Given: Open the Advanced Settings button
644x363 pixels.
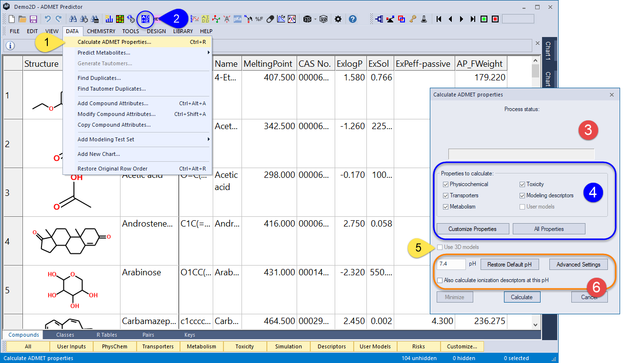Looking at the screenshot, I should pos(578,265).
